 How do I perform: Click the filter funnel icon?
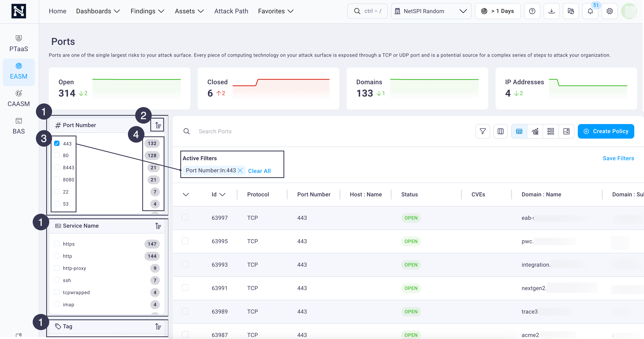click(x=483, y=131)
